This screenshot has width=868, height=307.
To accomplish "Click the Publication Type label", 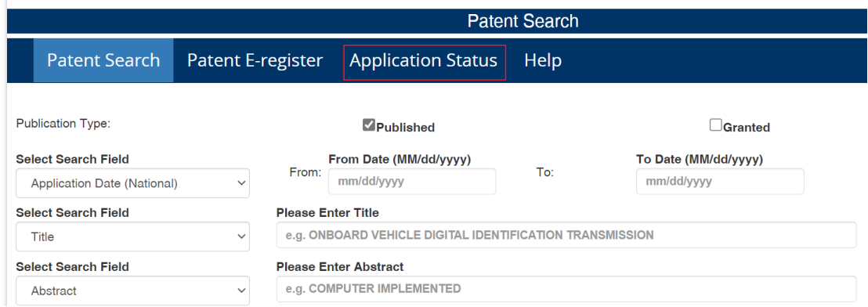I will pos(63,124).
